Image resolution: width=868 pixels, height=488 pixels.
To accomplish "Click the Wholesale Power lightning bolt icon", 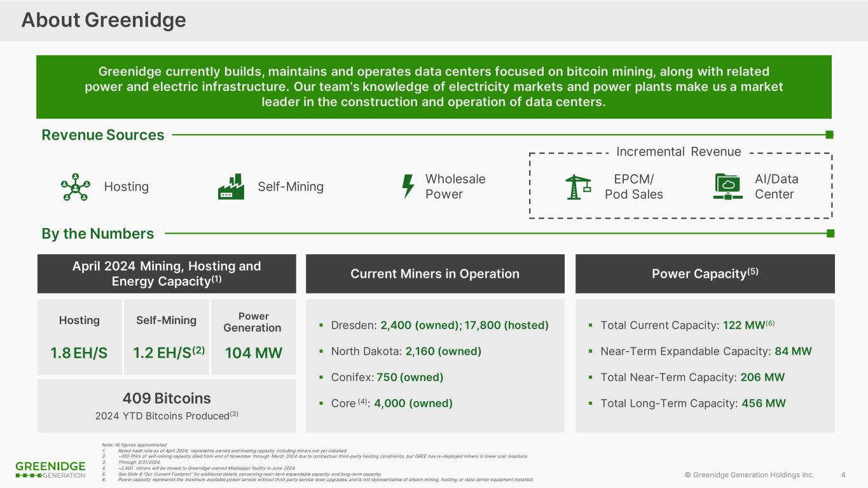I will [408, 187].
